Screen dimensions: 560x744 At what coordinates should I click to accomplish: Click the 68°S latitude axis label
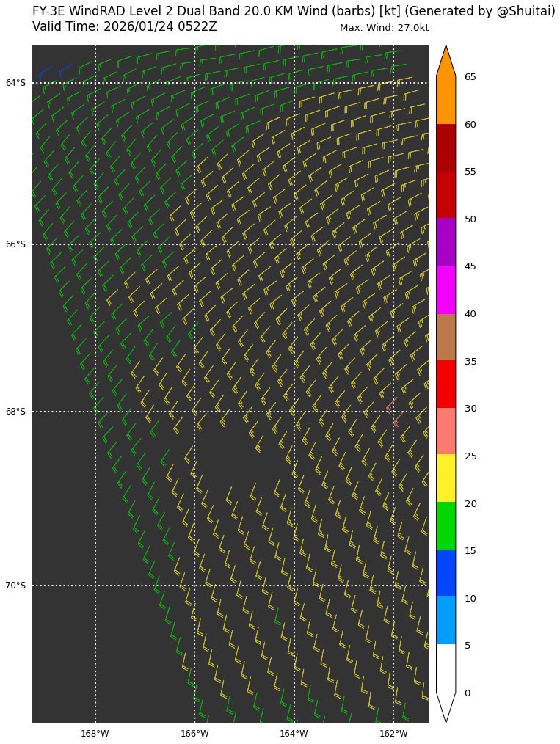pos(15,412)
